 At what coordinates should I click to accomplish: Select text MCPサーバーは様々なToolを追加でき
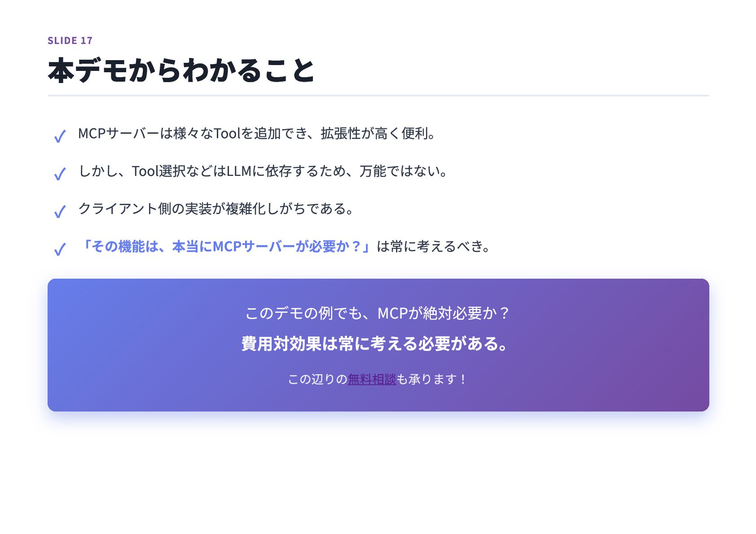tap(193, 133)
